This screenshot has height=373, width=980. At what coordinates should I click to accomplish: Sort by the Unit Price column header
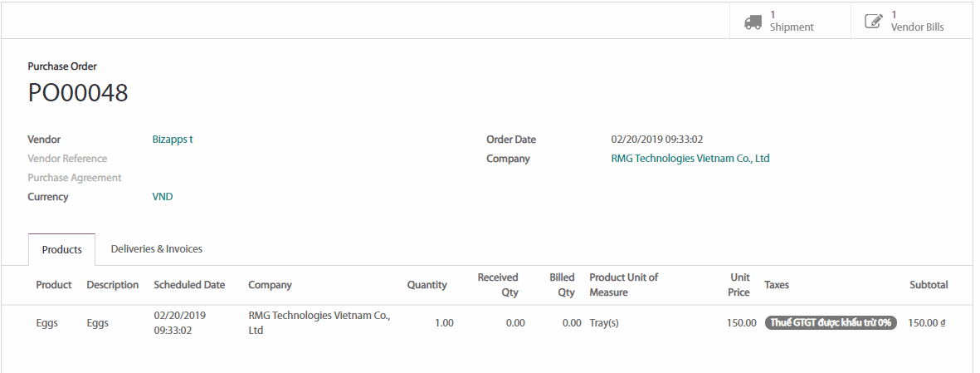739,285
